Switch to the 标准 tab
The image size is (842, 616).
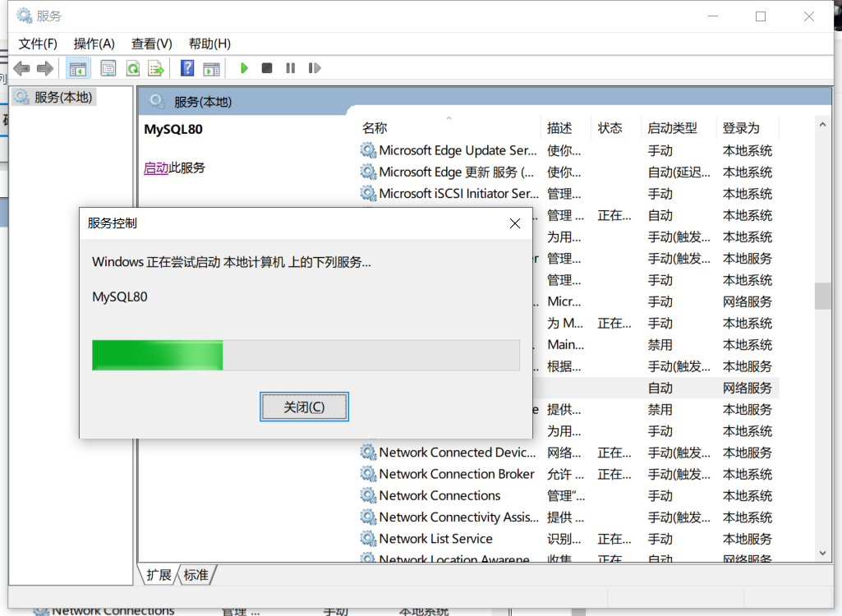(196, 575)
